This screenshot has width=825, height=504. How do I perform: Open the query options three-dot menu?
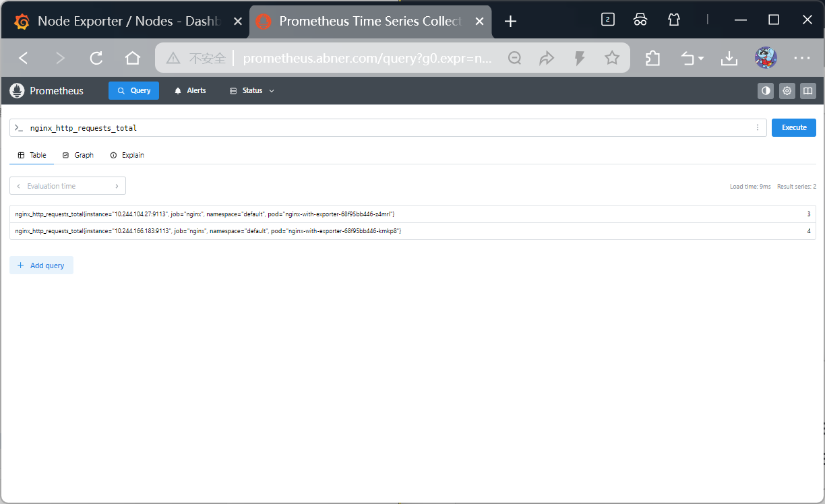758,127
